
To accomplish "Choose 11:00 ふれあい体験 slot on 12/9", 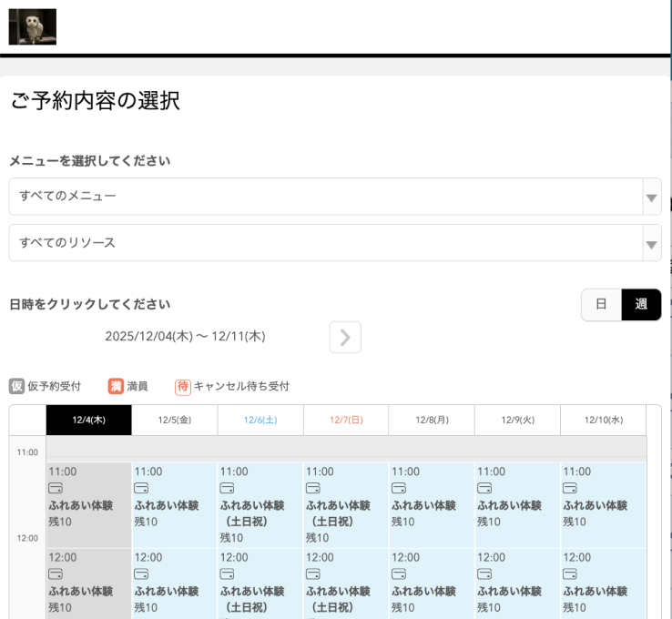I will 518,504.
